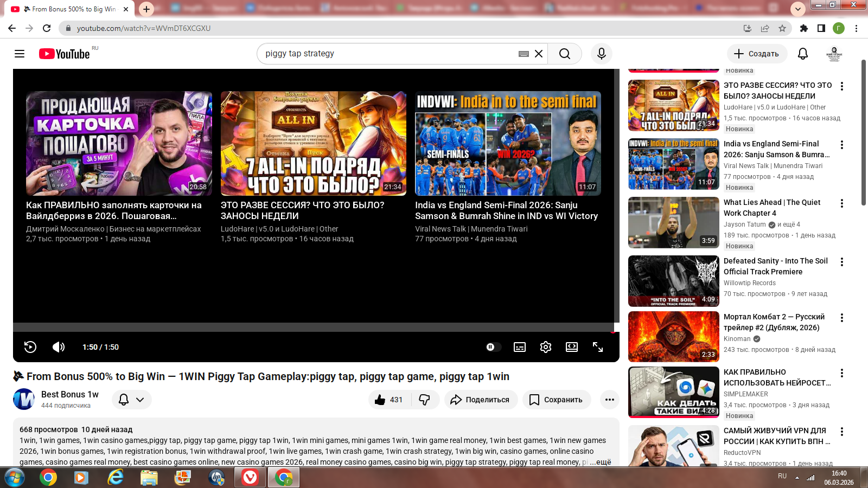This screenshot has height=488, width=868.
Task: Open the Мортал Комбат 2 trailer thumbnail
Action: pyautogui.click(x=674, y=336)
